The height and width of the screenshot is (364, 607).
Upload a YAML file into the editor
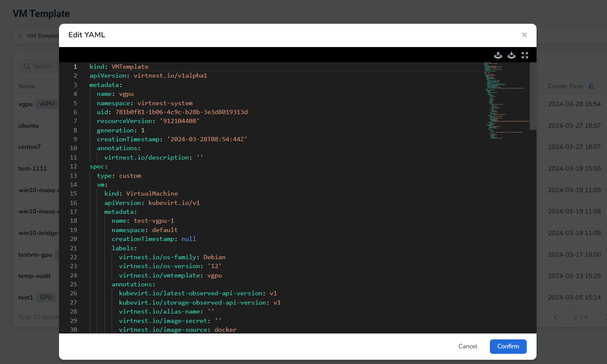[498, 55]
